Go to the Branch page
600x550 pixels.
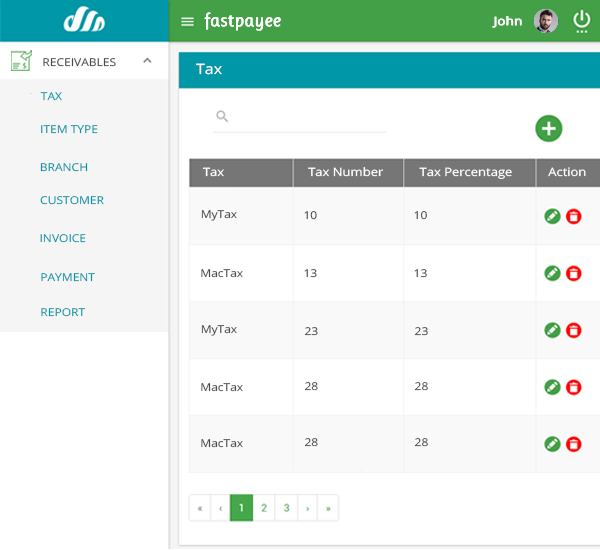click(64, 167)
